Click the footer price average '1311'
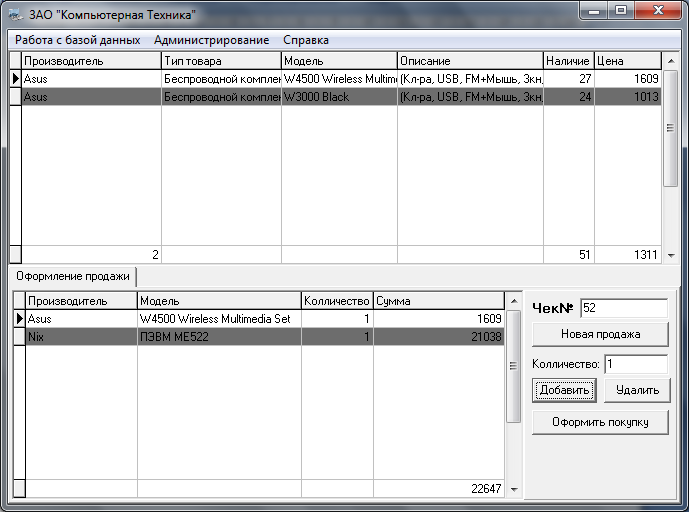This screenshot has height=512, width=689. coord(627,255)
